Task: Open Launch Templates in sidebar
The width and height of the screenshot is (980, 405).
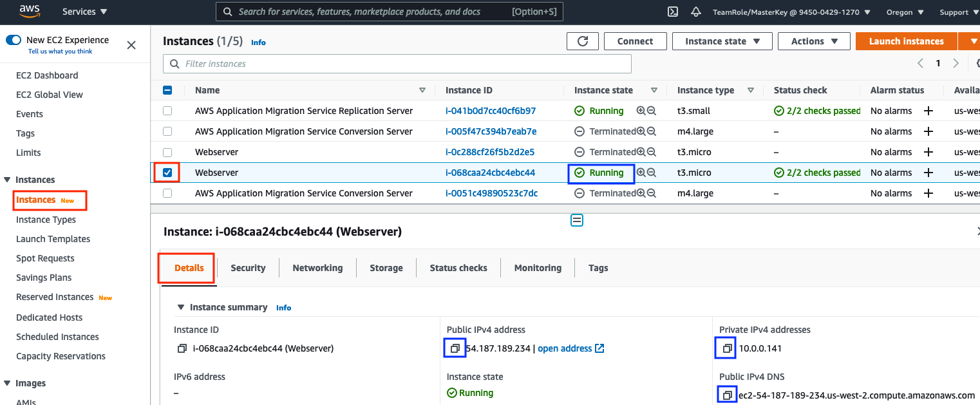Action: (53, 239)
